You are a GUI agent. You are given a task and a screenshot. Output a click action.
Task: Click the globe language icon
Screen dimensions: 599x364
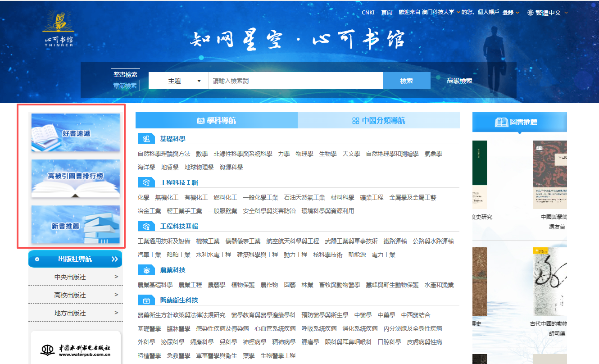click(531, 13)
